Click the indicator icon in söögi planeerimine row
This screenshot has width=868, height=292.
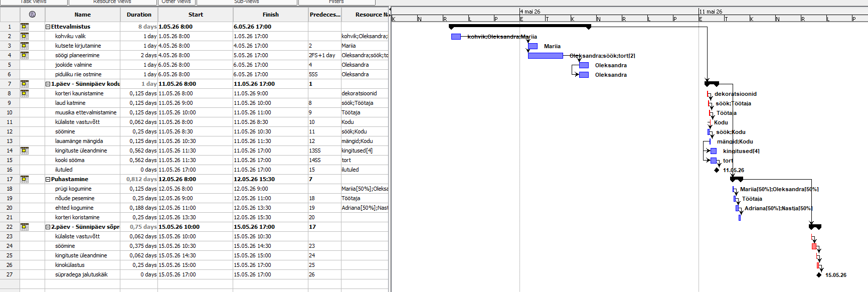pos(25,55)
